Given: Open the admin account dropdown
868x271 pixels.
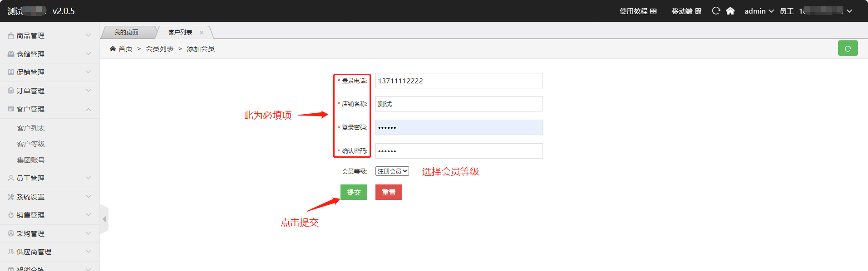Looking at the screenshot, I should click(759, 11).
